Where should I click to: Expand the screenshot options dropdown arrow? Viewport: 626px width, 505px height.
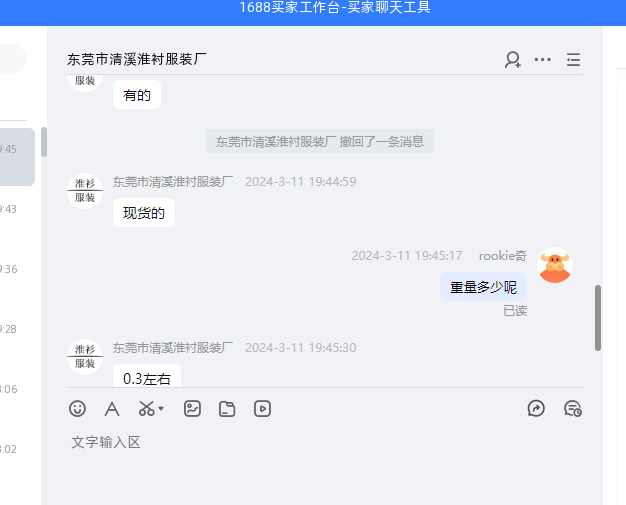pos(161,408)
